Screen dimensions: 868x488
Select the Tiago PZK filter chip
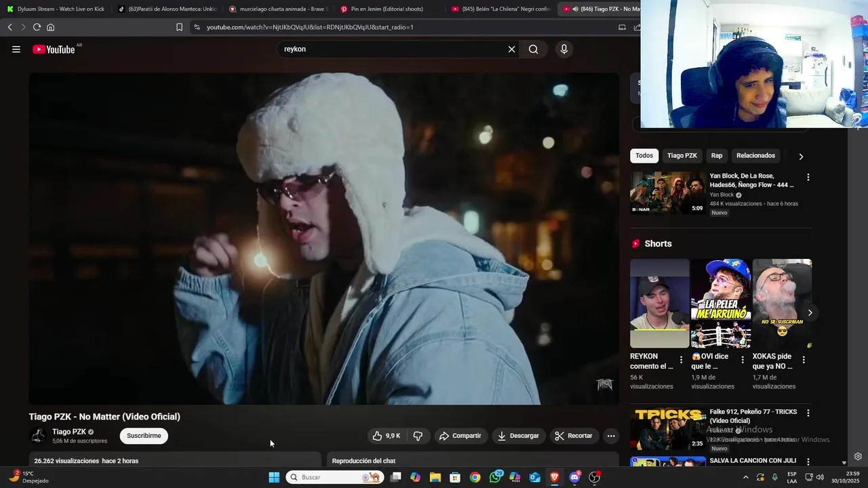[682, 156]
